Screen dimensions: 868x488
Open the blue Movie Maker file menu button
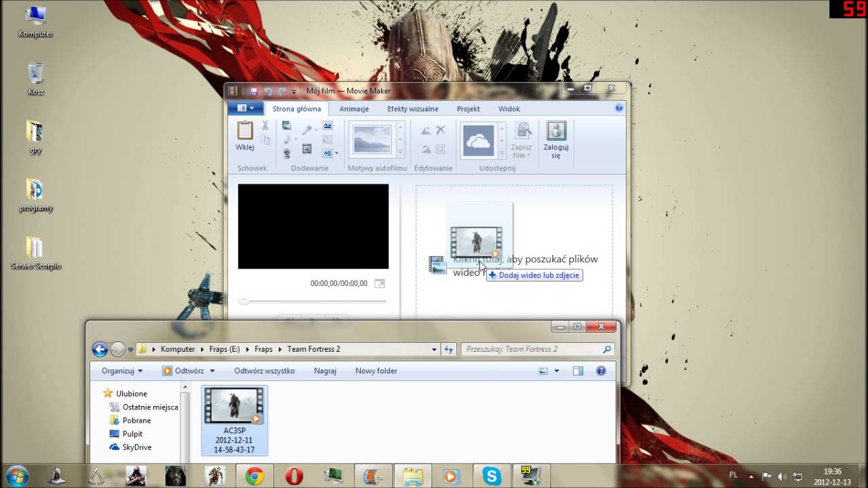245,108
